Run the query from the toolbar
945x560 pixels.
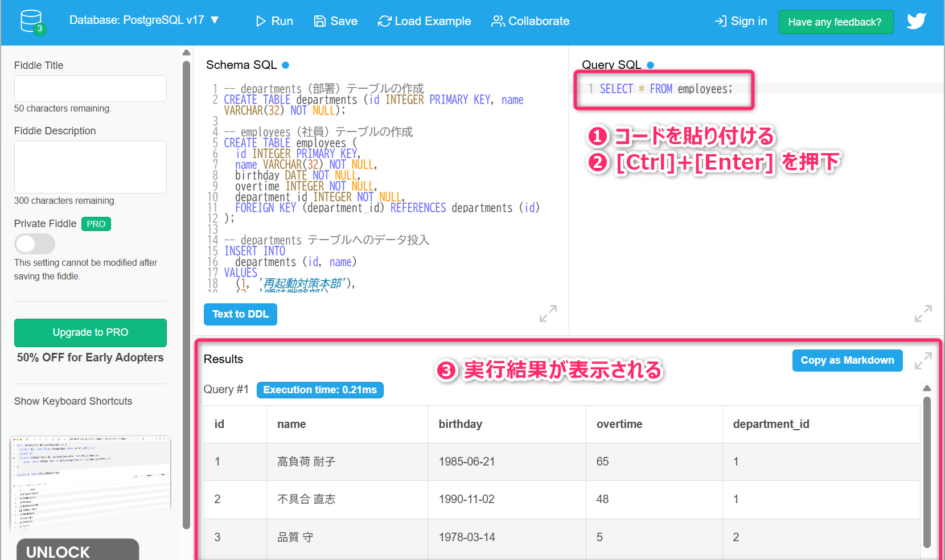tap(274, 22)
